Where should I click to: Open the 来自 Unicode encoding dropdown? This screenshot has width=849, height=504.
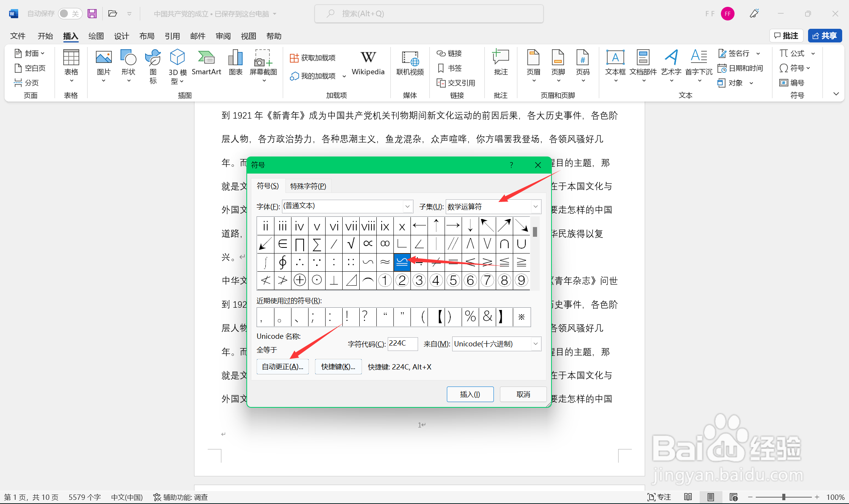click(536, 344)
